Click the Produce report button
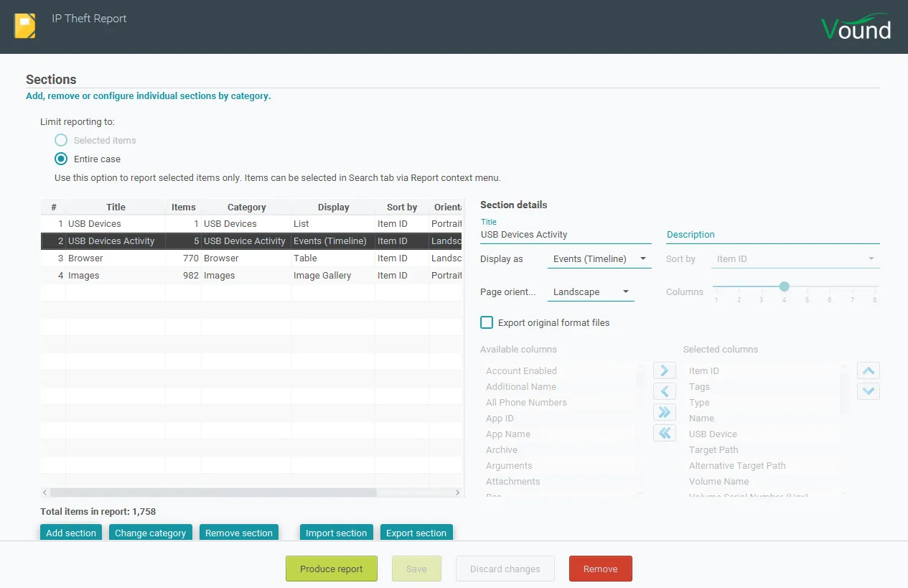Image resolution: width=908 pixels, height=588 pixels. click(x=332, y=569)
